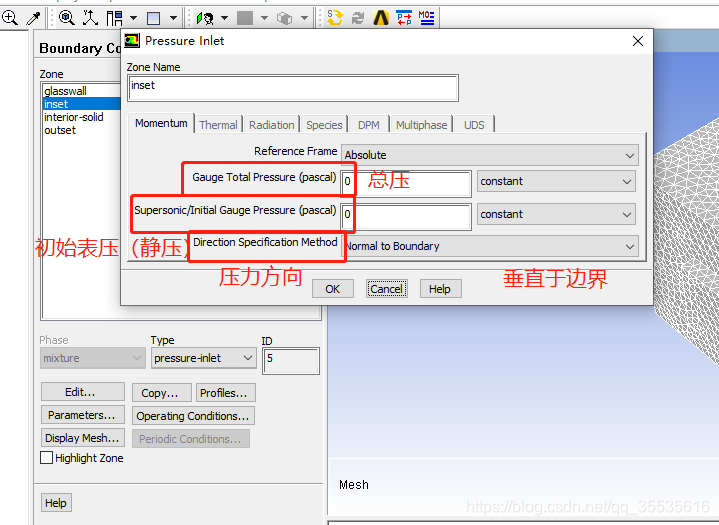This screenshot has height=525, width=719.
Task: Open the Supersonic/Initial Gauge Pressure constant dropdown
Action: (556, 214)
